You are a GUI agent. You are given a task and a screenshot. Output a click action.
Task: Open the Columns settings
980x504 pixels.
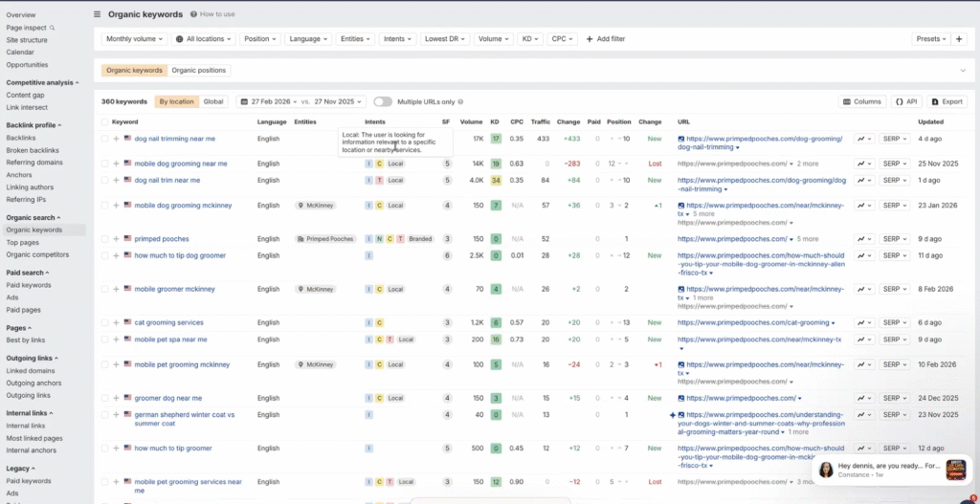861,101
